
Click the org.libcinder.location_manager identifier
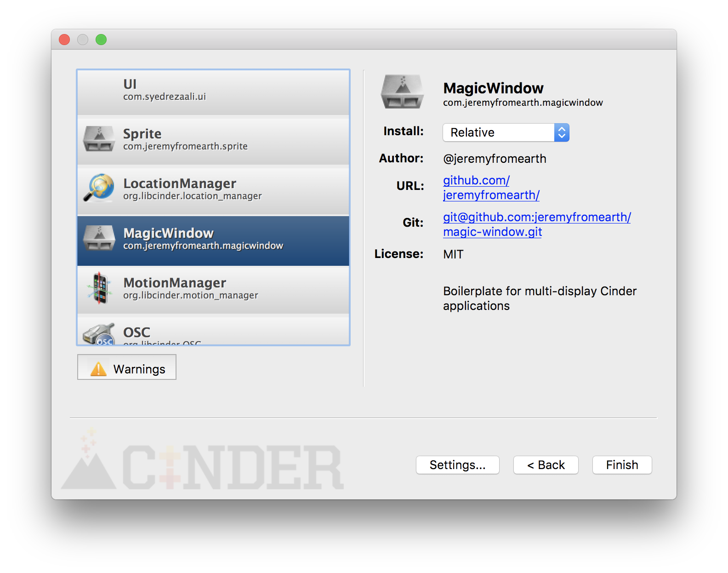(x=193, y=196)
